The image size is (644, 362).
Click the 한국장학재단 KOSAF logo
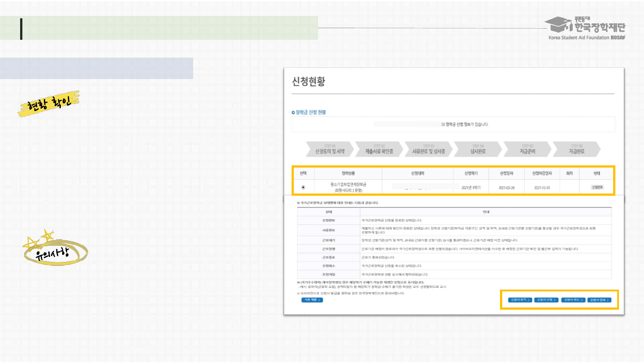click(587, 28)
